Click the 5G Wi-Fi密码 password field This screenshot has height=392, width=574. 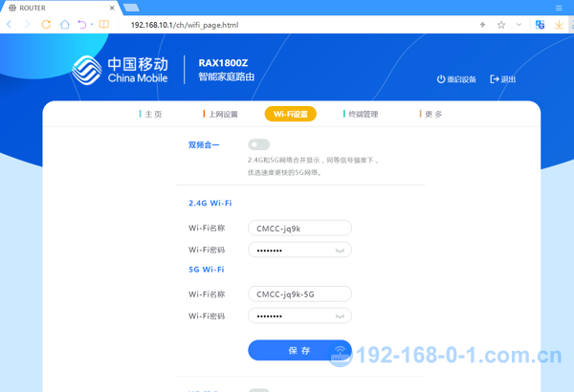coord(299,316)
